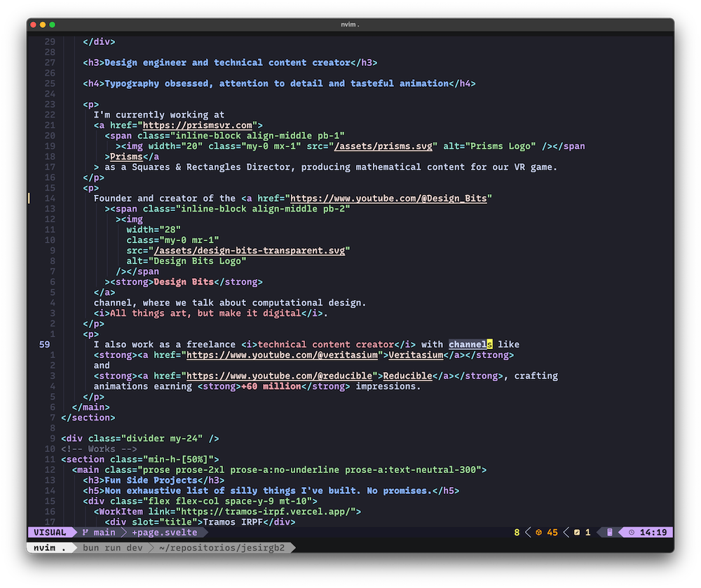Open the youtube.com/@reducible URL
The width and height of the screenshot is (701, 588).
(x=280, y=376)
